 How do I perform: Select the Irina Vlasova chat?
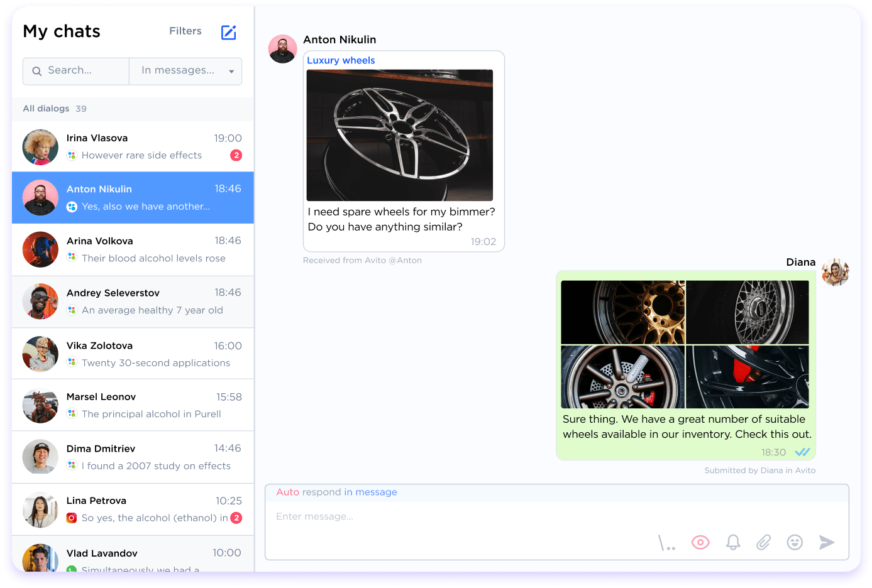133,146
